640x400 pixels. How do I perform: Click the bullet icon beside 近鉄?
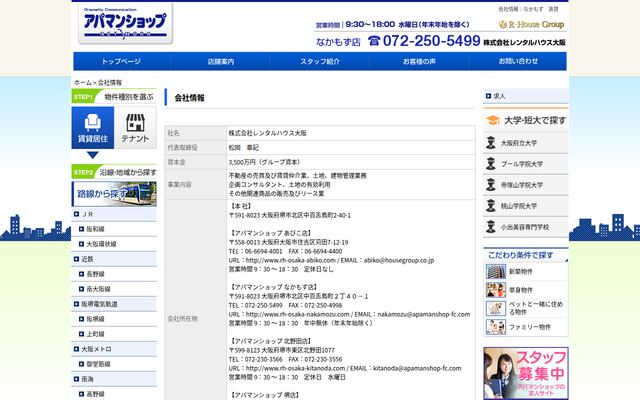pos(76,259)
